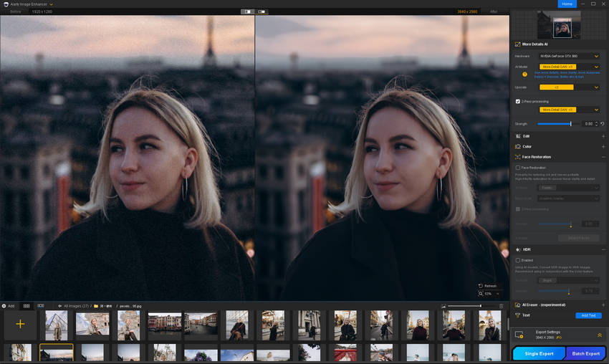This screenshot has height=364, width=609.
Task: Open the AI Model help question mark
Action: [524, 75]
